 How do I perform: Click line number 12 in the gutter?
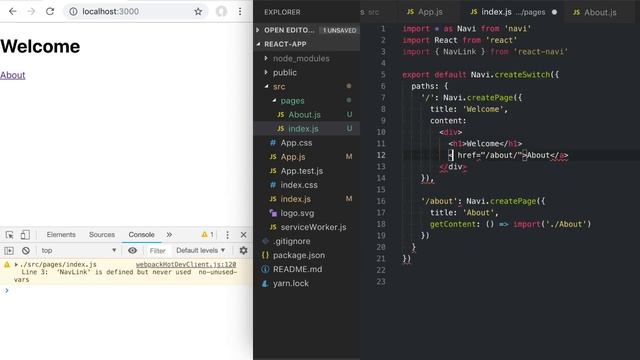381,155
